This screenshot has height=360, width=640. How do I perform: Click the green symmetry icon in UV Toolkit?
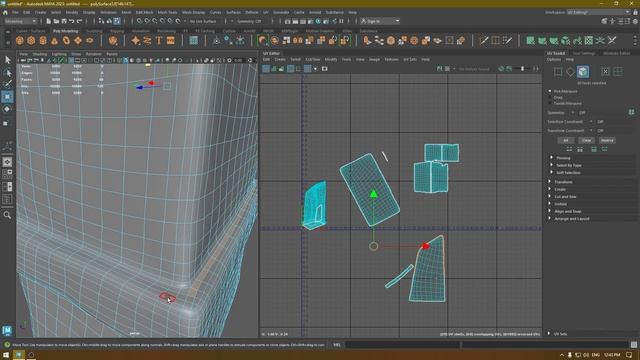[631, 112]
